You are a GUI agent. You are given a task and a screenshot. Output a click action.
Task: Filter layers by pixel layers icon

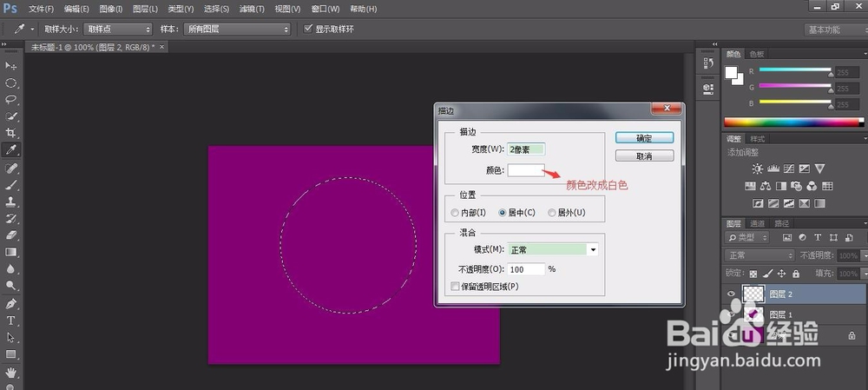[x=786, y=238]
